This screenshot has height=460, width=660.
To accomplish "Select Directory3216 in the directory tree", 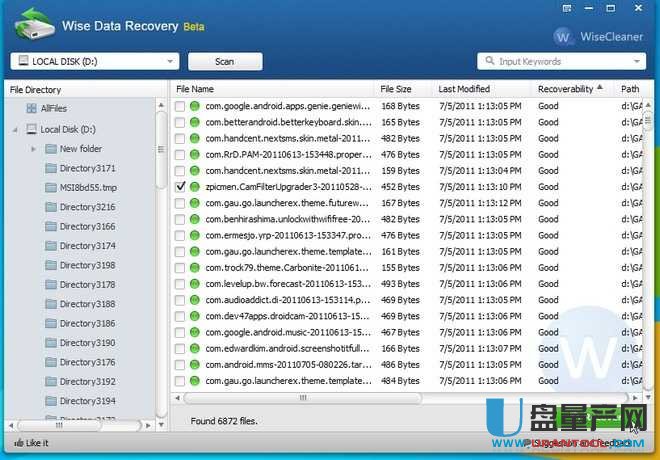I will (87, 207).
